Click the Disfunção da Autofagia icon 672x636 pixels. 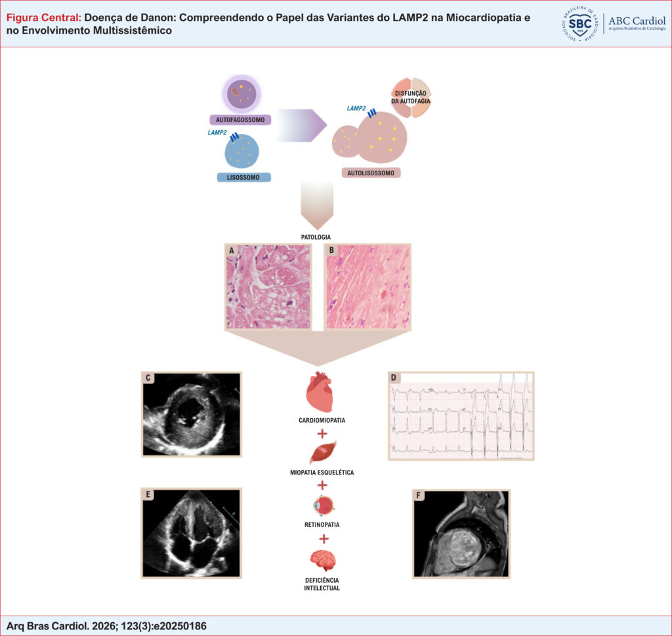tap(411, 98)
